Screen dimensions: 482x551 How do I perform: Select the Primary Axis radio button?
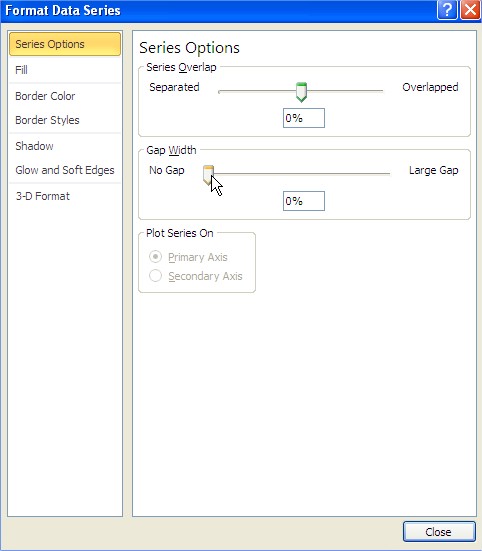[x=155, y=257]
